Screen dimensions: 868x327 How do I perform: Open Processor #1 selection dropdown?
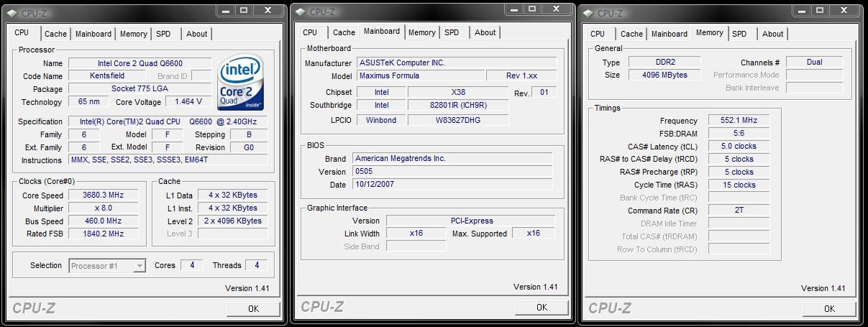pos(108,266)
